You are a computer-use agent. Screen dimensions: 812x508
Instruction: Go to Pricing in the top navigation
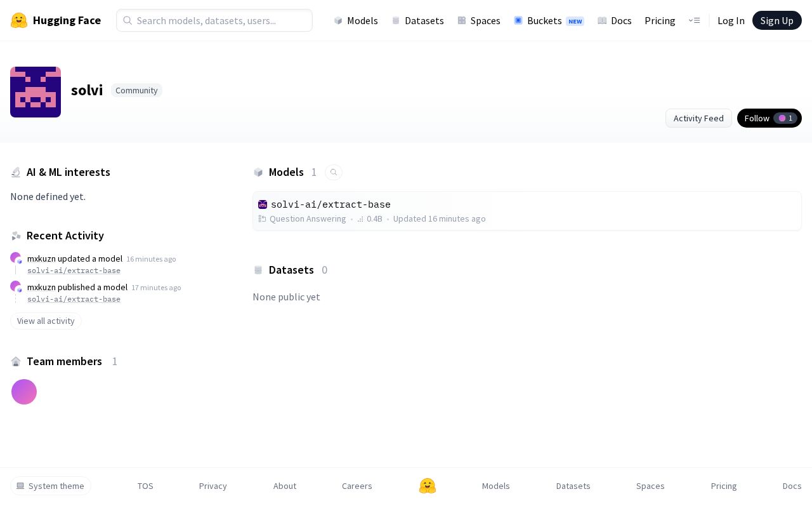(x=660, y=20)
